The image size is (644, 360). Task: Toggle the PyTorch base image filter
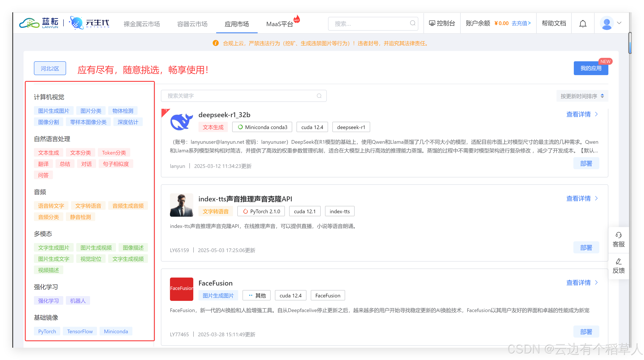pos(47,331)
